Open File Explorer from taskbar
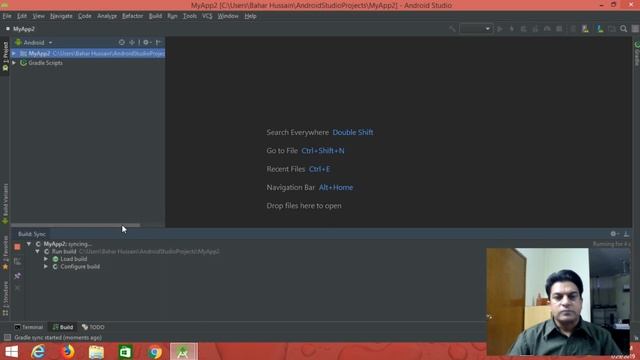The width and height of the screenshot is (640, 360). [96, 351]
